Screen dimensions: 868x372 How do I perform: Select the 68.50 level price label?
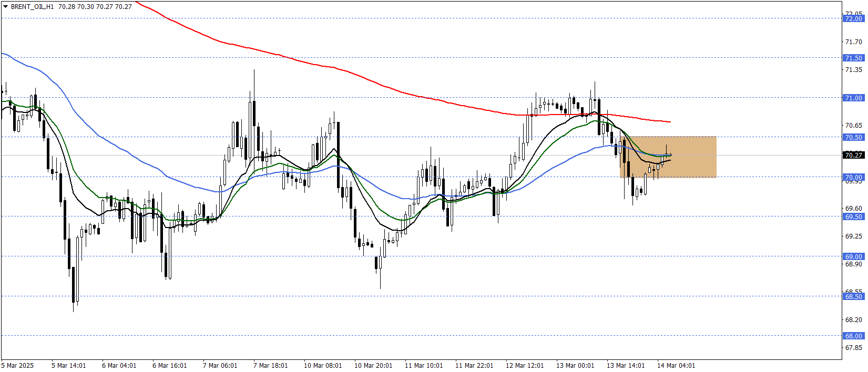pos(853,296)
